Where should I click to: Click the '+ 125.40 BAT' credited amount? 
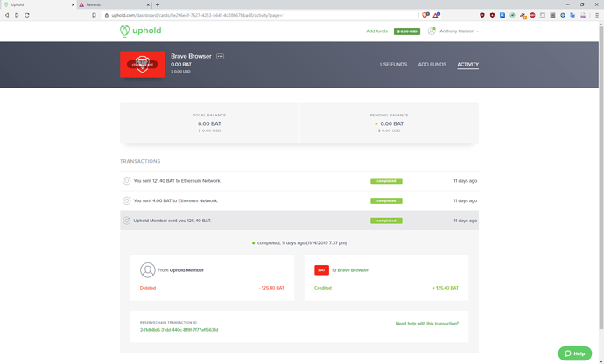point(446,288)
